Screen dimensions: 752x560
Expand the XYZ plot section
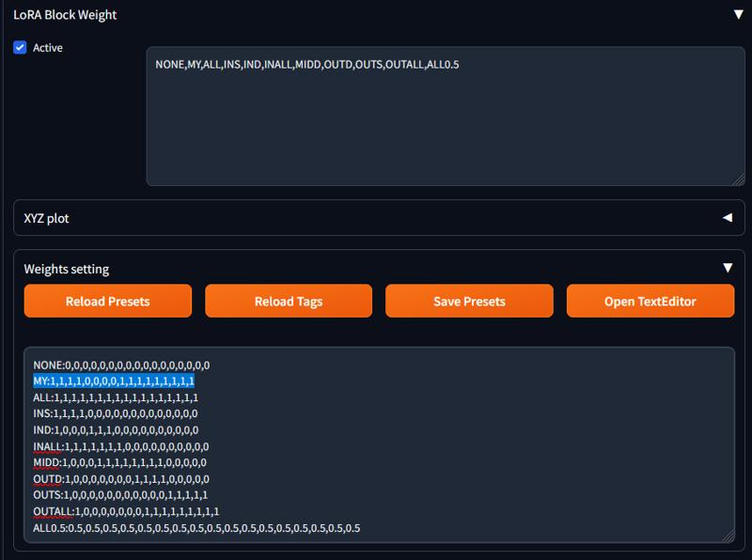(728, 218)
